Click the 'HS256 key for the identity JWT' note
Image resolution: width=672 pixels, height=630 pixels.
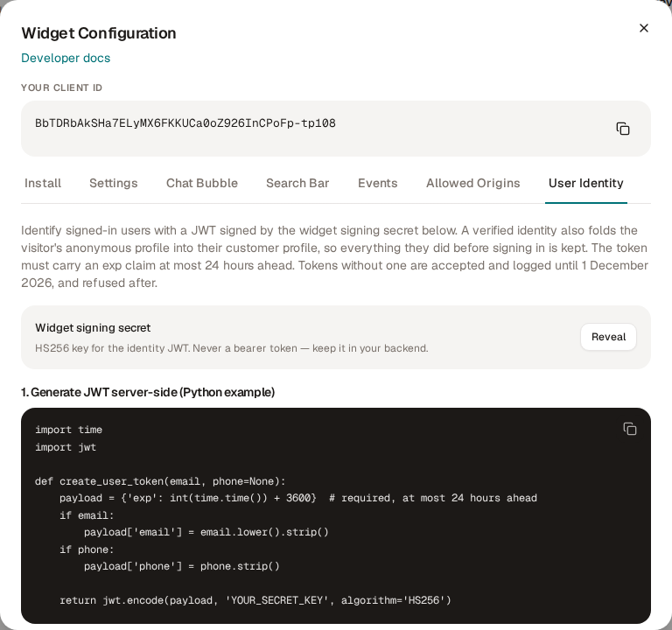(231, 348)
